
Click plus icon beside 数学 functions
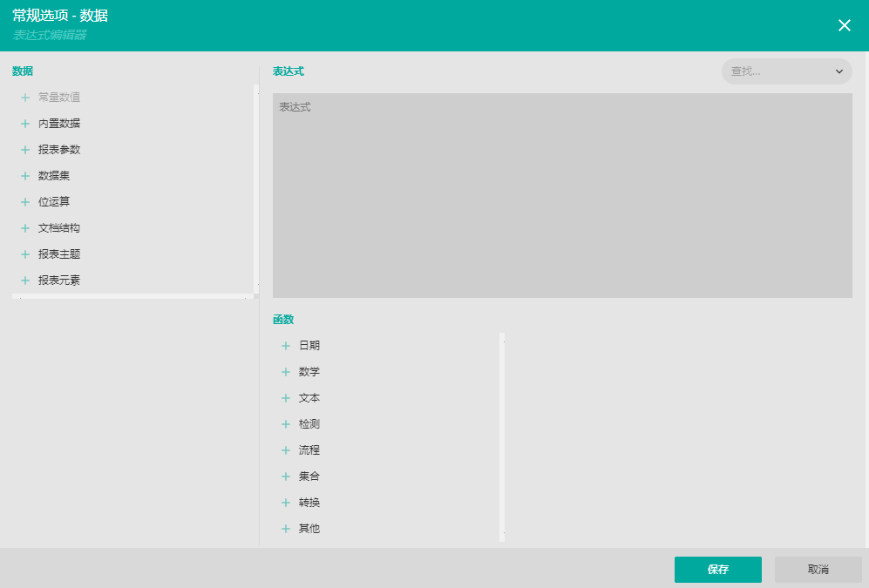pyautogui.click(x=286, y=372)
